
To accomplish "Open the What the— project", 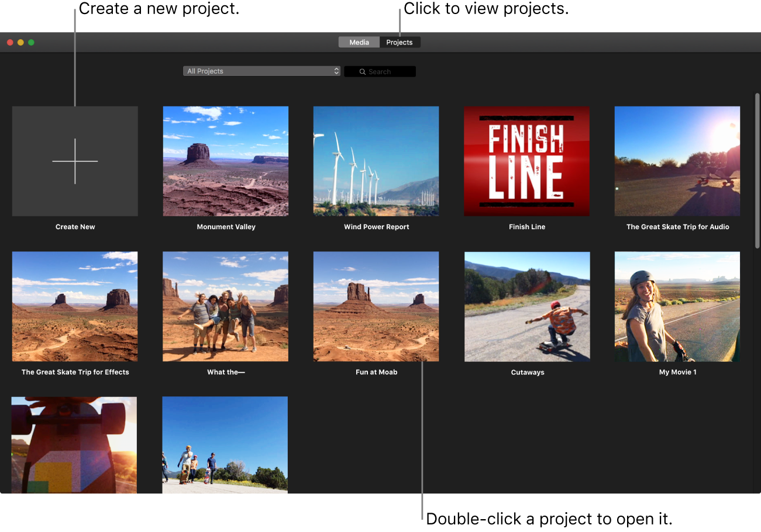I will [226, 306].
